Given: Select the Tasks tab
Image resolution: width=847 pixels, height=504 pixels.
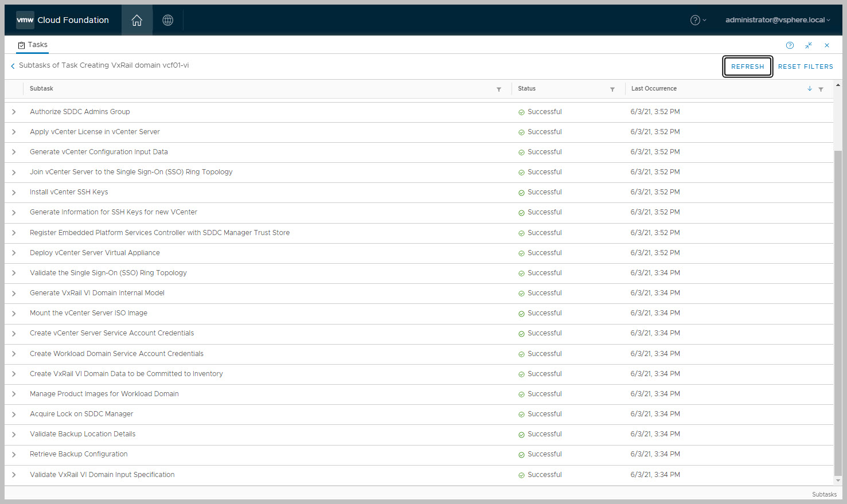Looking at the screenshot, I should click(33, 45).
